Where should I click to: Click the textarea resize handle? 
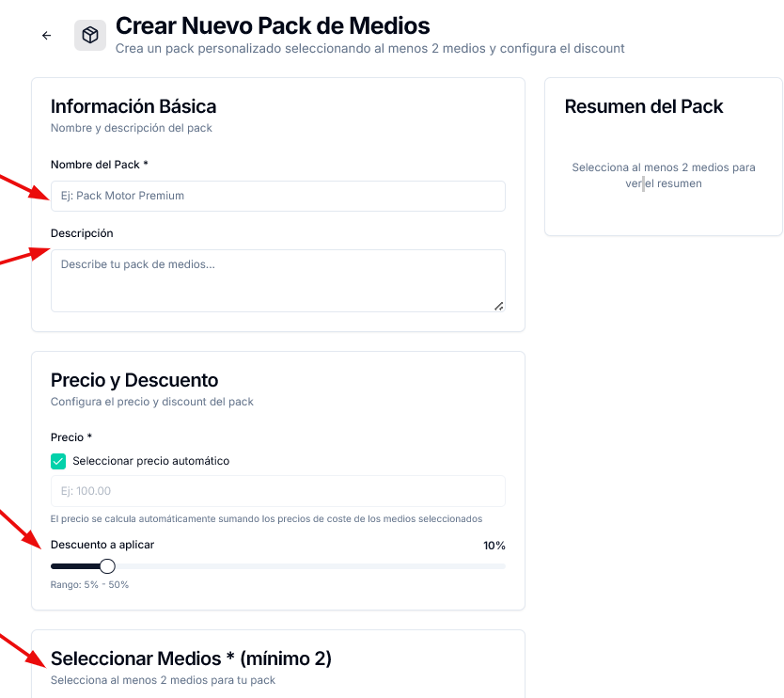[x=499, y=306]
